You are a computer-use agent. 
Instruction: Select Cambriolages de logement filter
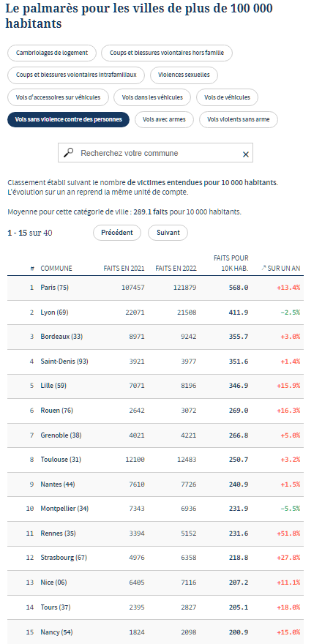coord(52,53)
